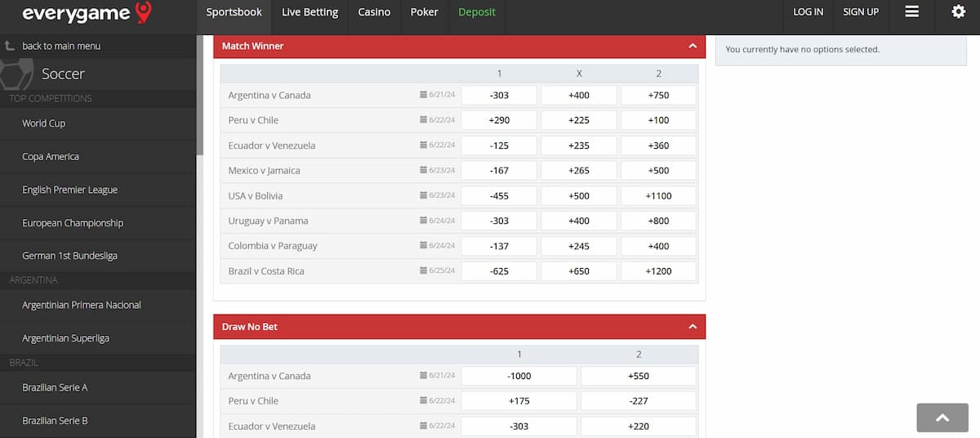
Task: Click Mexico v Jamaica match name
Action: coord(265,171)
